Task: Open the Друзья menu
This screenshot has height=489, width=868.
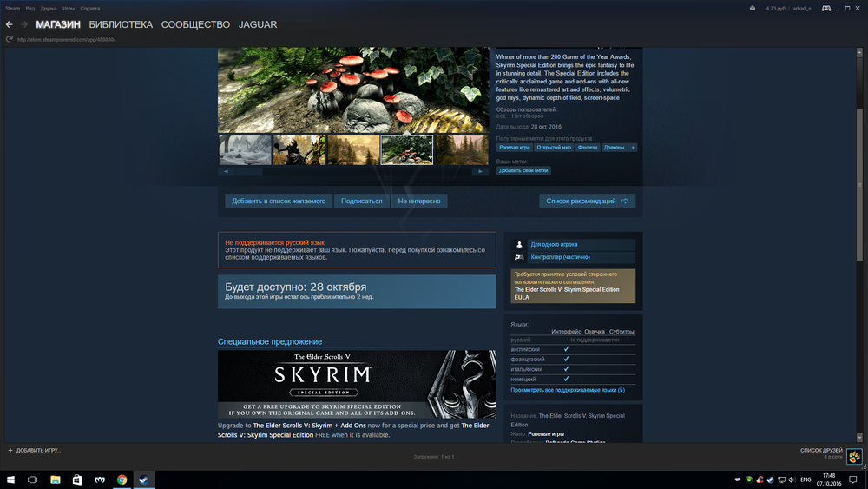Action: 49,9
